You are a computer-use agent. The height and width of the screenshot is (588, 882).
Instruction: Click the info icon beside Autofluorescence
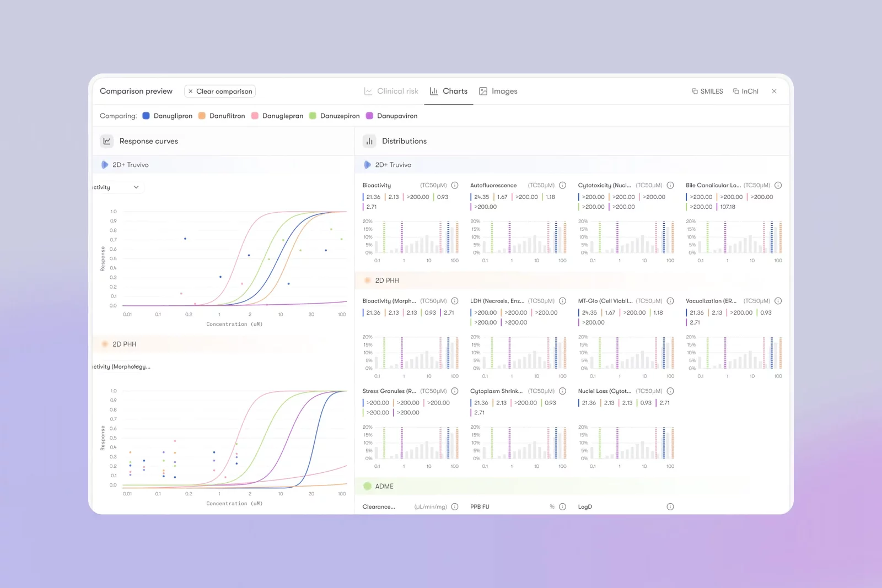coord(562,185)
